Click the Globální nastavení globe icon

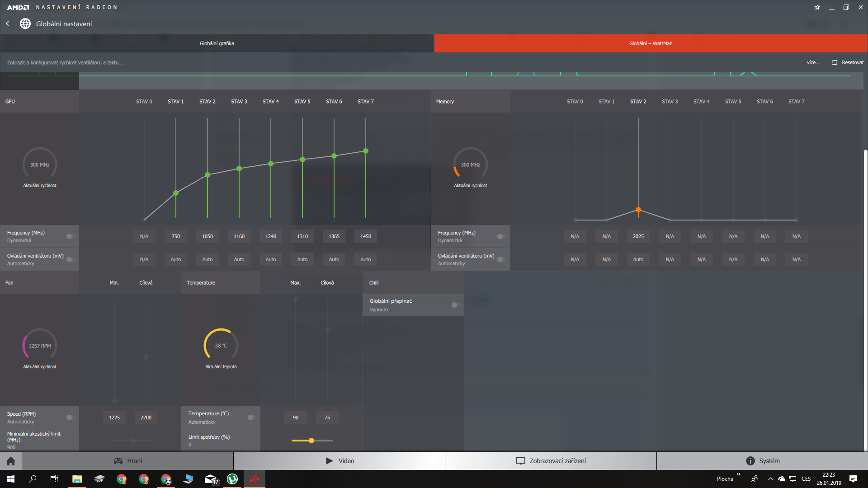(25, 23)
